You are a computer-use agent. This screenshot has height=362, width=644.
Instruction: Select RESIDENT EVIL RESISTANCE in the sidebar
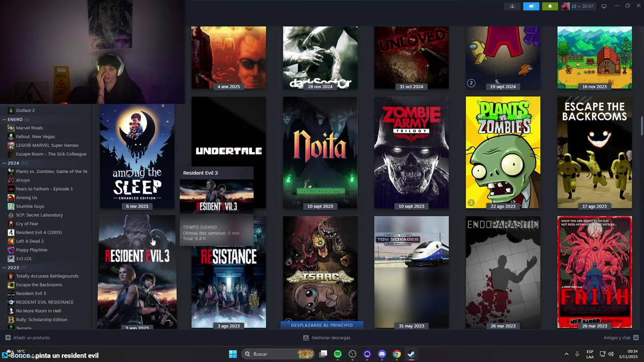44,302
